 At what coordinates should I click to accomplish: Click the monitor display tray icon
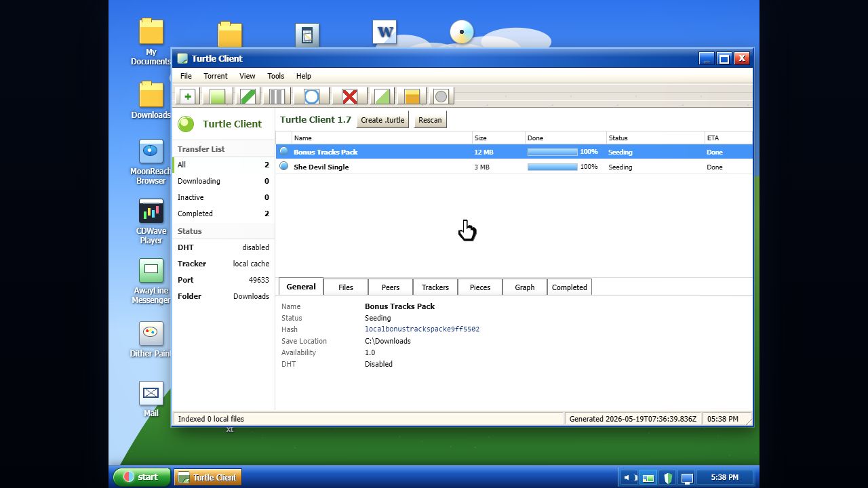[x=687, y=478]
